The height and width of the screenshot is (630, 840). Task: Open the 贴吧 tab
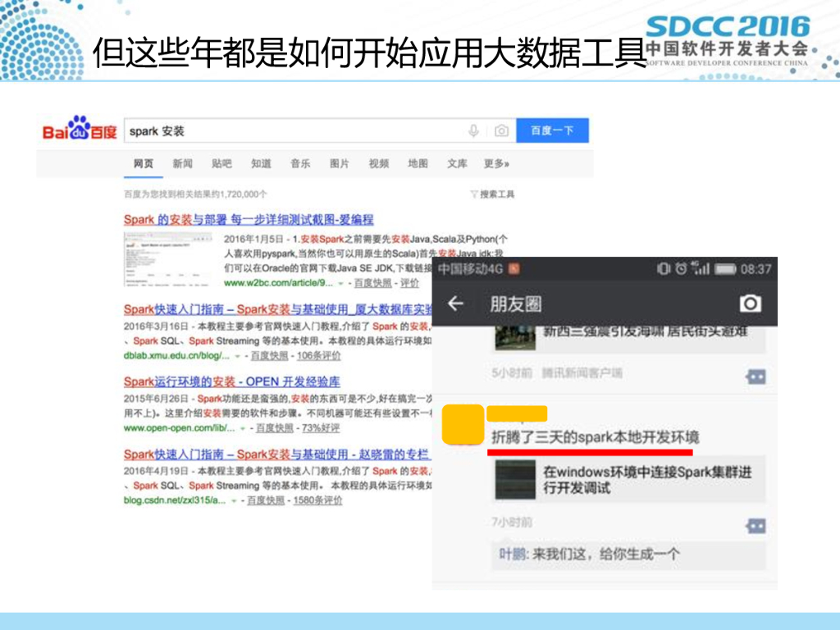tap(221, 164)
